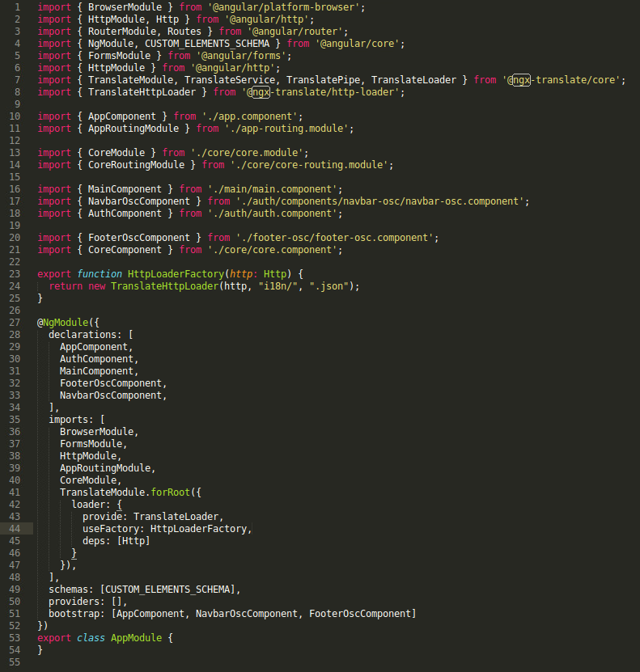Click 'schemas' key on line 49
Viewport: 640px width, 672px height.
point(68,590)
